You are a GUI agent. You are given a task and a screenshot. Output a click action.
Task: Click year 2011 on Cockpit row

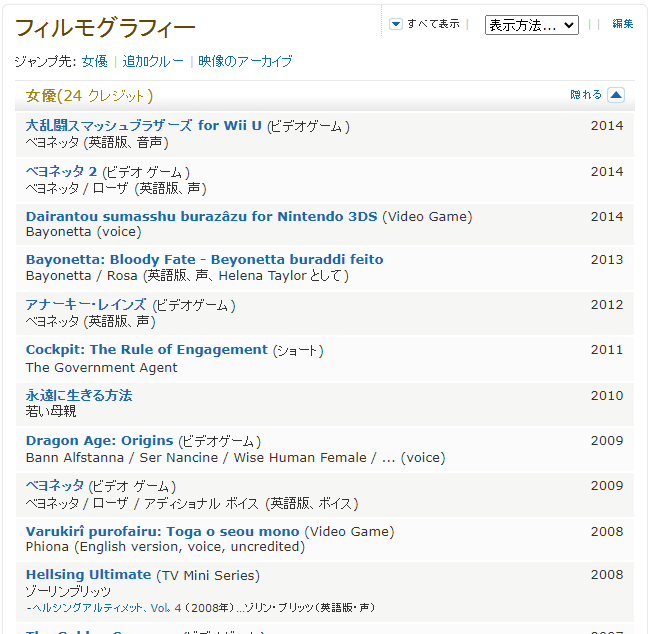(607, 350)
